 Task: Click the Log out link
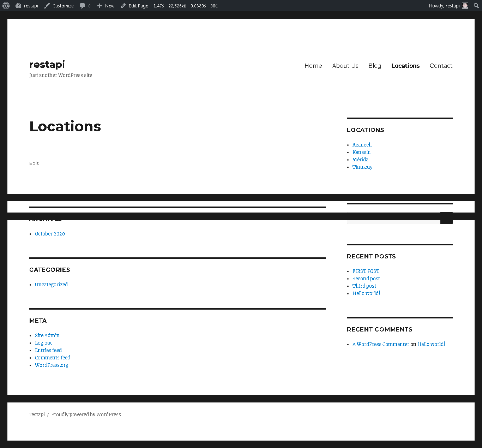click(43, 343)
